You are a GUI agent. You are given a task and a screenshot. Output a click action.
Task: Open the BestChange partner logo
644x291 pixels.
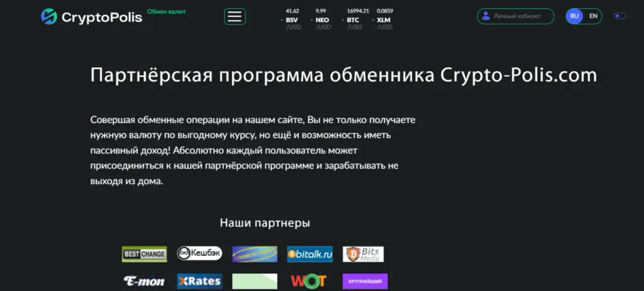coord(145,254)
